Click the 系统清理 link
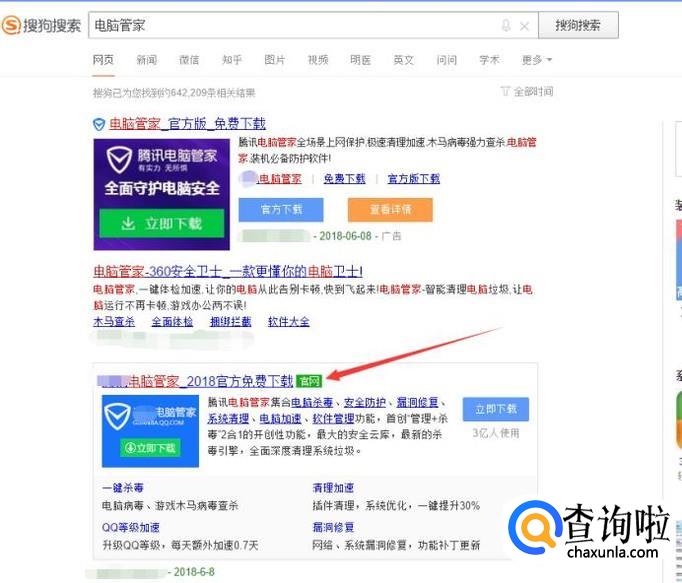Viewport: 682px width, 583px height. coord(228,419)
